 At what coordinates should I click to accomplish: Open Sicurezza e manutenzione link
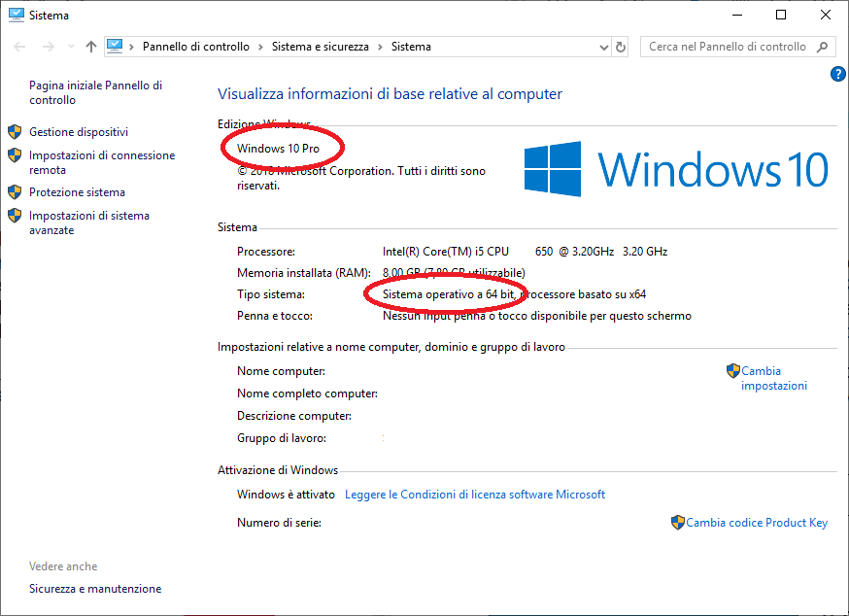[95, 589]
